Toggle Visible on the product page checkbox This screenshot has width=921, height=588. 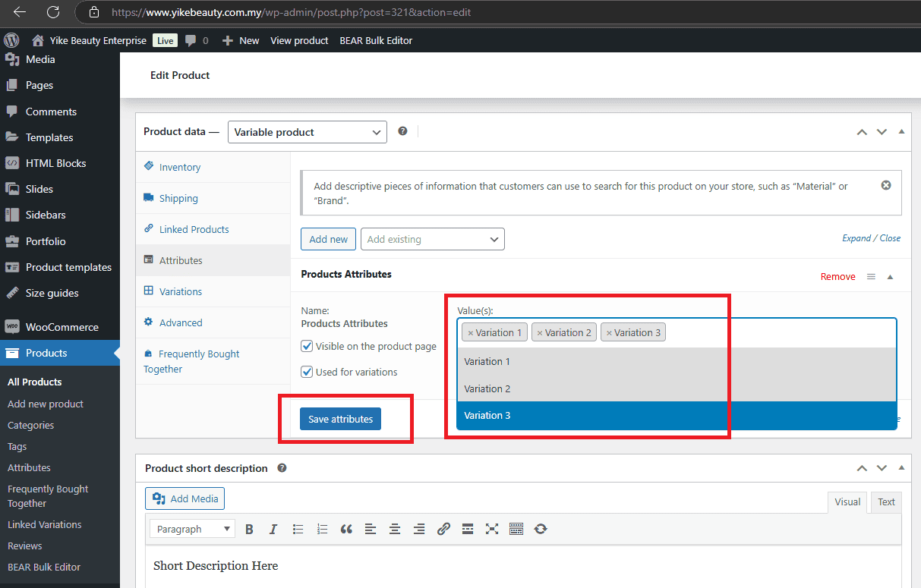click(x=307, y=346)
